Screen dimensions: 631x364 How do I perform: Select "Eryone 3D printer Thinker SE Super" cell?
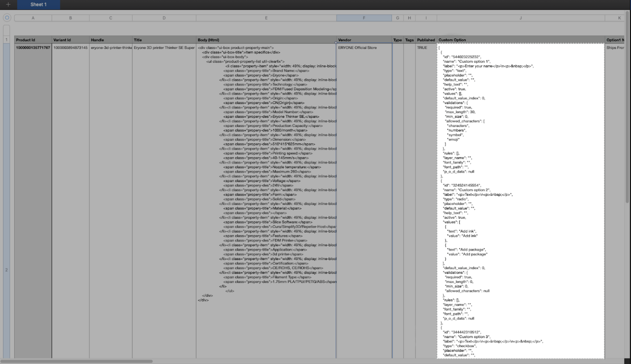pyautogui.click(x=164, y=201)
